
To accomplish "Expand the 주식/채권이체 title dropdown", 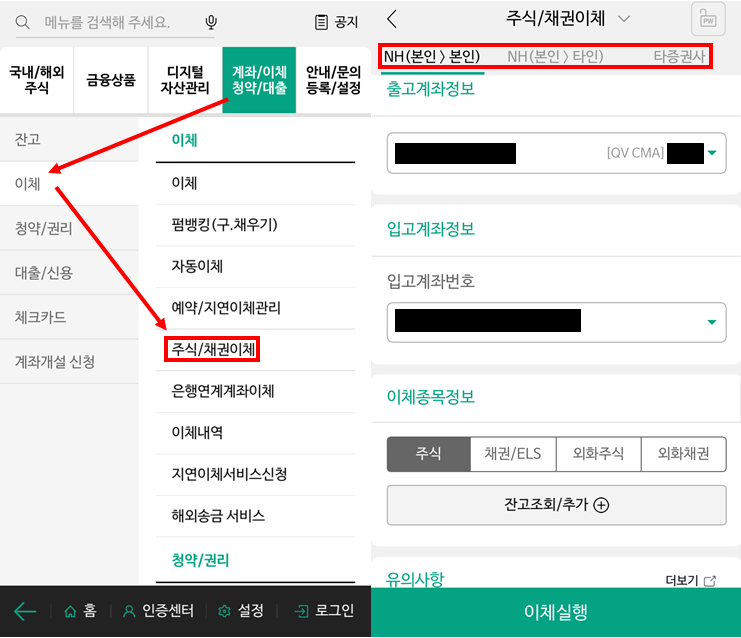I will coord(624,19).
